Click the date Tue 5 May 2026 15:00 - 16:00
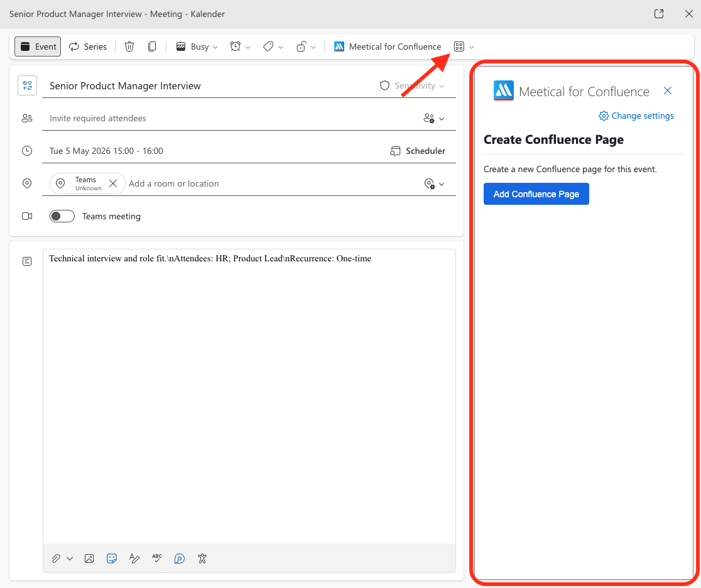The image size is (701, 588). pos(106,151)
